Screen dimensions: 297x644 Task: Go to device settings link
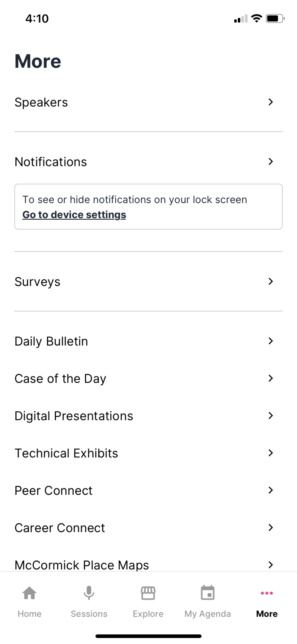point(74,215)
